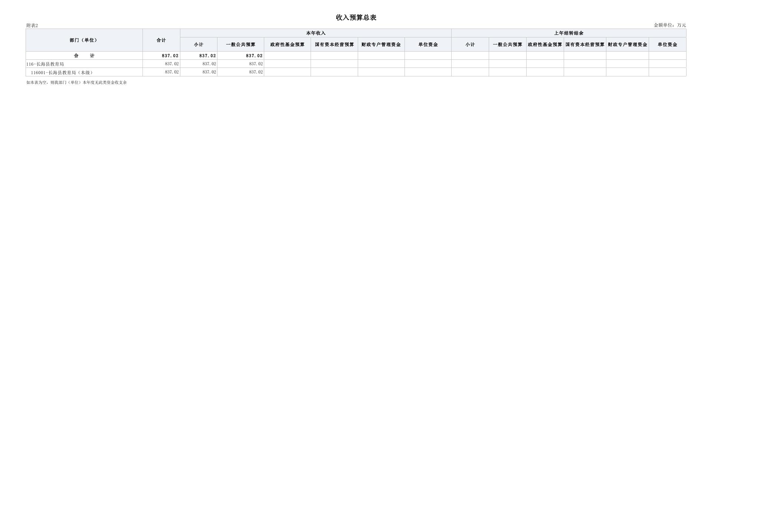The height and width of the screenshot is (532, 760).
Task: Click the 上年结转结余 group header
Action: tap(569, 33)
